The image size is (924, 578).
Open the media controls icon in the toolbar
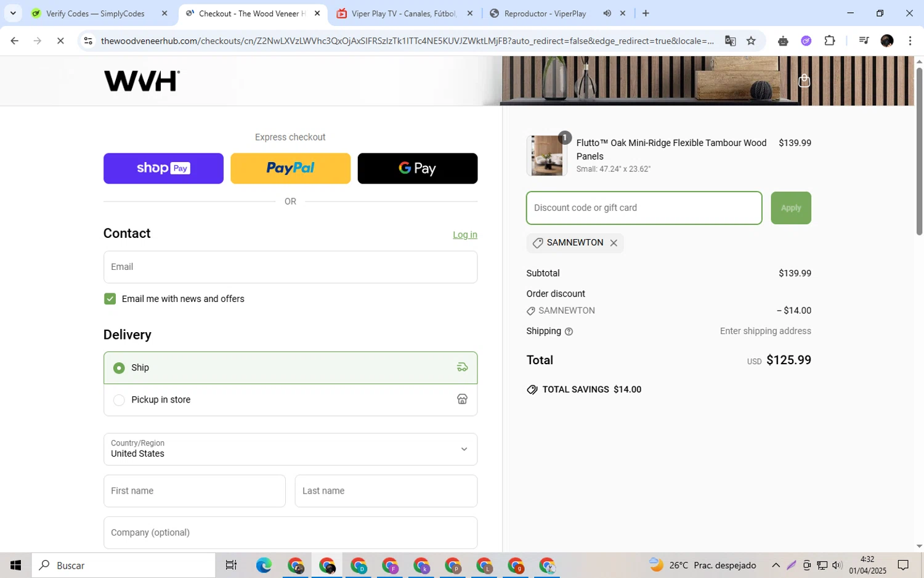point(864,41)
